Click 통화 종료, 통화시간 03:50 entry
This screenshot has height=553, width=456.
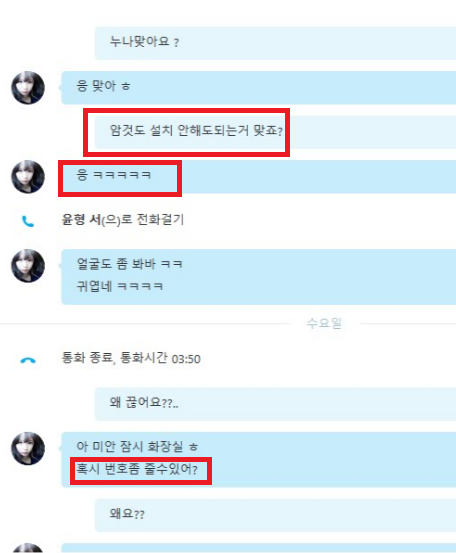click(131, 358)
